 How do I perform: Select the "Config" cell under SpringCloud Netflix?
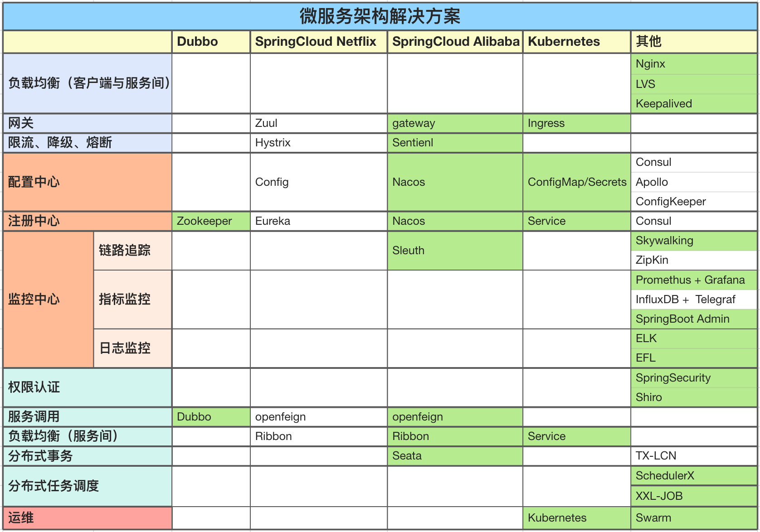tap(319, 182)
